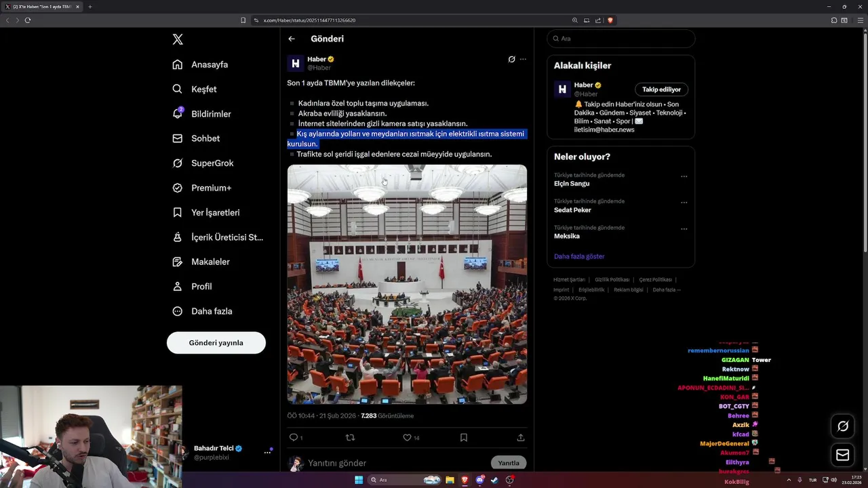
Task: Open the floating Grok button
Action: coord(843,426)
